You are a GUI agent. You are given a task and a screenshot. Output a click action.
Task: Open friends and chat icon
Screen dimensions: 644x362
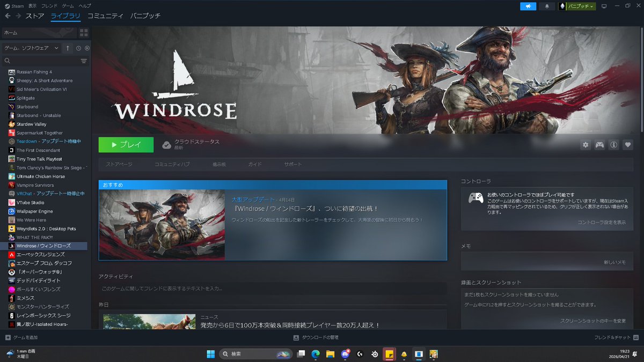pos(636,337)
